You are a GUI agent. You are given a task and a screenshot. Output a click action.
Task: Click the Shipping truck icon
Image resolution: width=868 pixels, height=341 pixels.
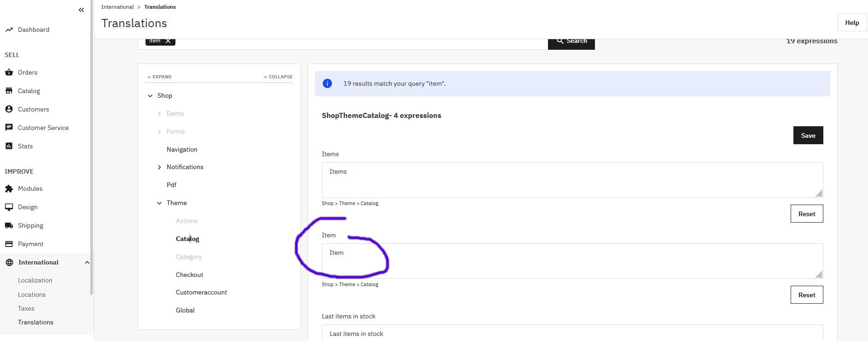[x=9, y=225]
